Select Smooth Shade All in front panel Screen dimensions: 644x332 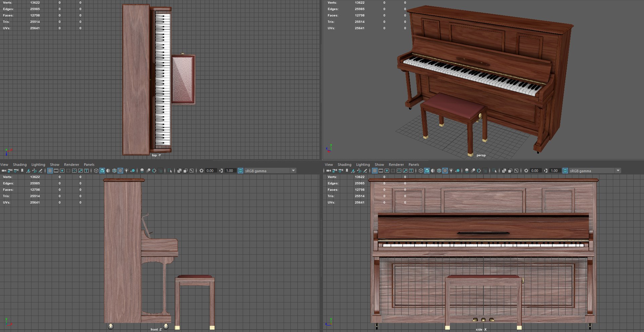pyautogui.click(x=102, y=171)
